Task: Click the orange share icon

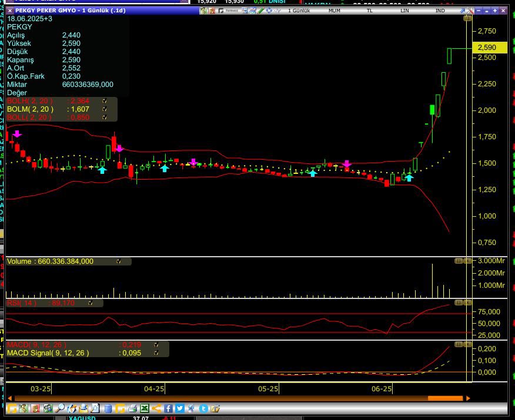Action: tap(156, 408)
